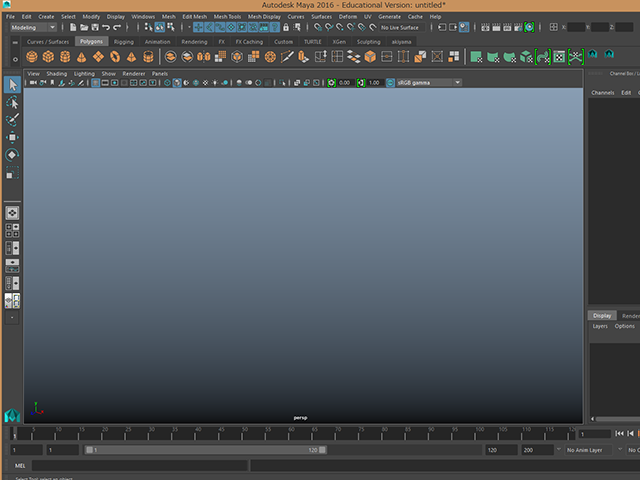Image resolution: width=640 pixels, height=480 pixels.
Task: Click the range slider end handle at 120
Action: coord(322,450)
